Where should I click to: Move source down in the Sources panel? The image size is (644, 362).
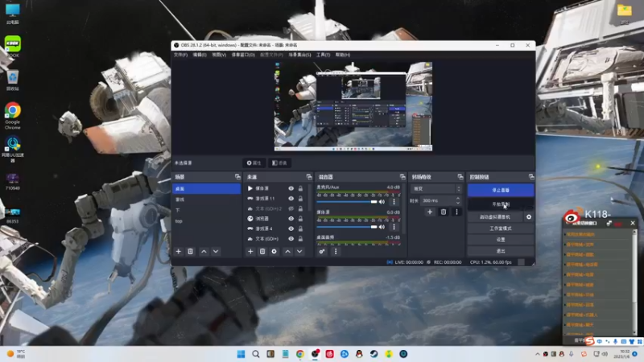click(x=299, y=251)
